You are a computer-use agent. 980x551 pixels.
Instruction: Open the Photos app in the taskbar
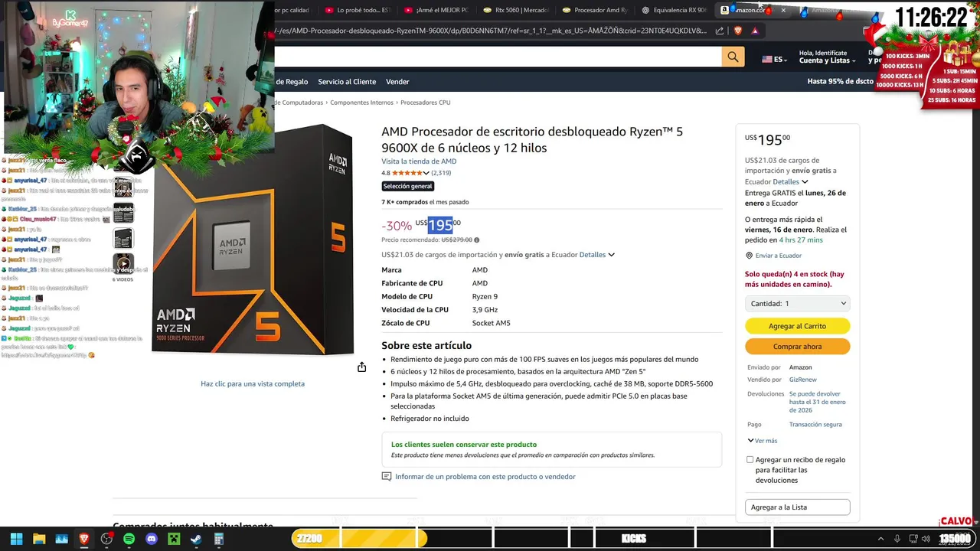coord(61,539)
